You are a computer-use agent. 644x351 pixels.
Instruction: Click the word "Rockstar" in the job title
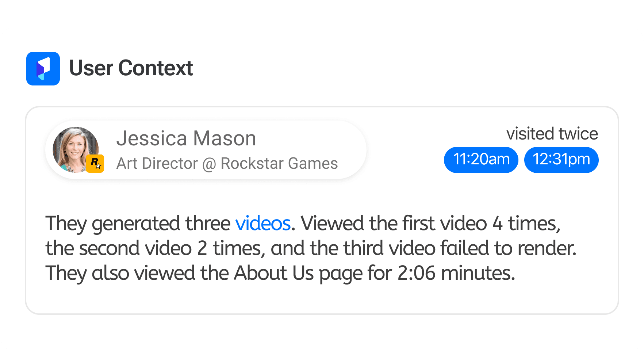248,163
